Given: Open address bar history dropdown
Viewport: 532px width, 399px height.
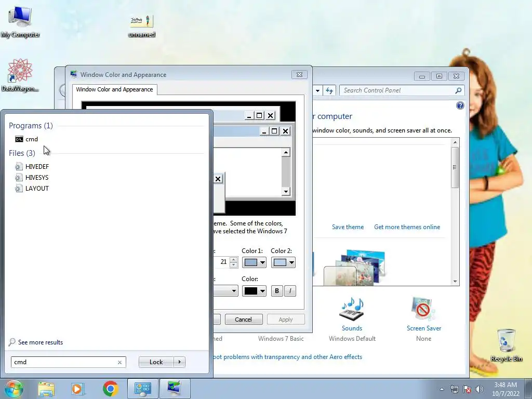Looking at the screenshot, I should (x=317, y=90).
